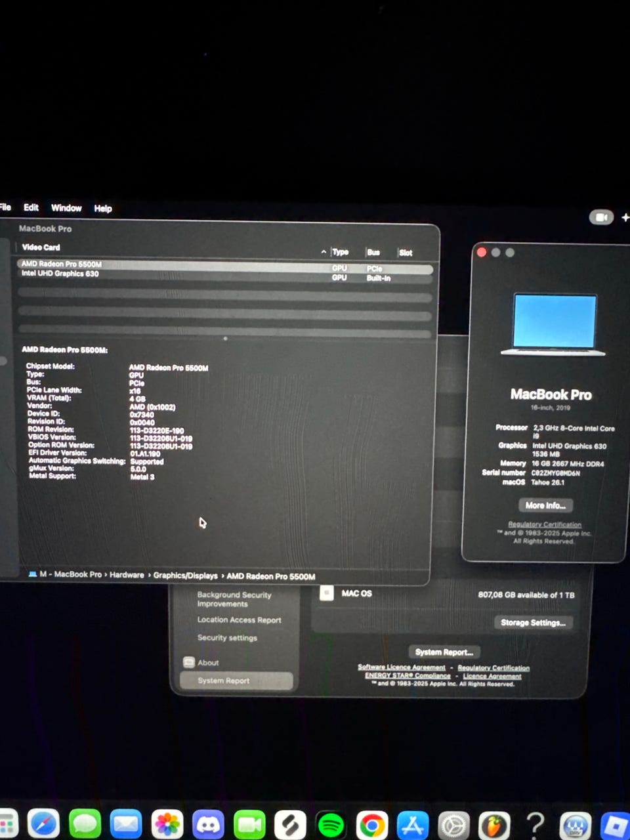Image resolution: width=630 pixels, height=840 pixels.
Task: Sort video cards by the Type column
Action: click(340, 252)
